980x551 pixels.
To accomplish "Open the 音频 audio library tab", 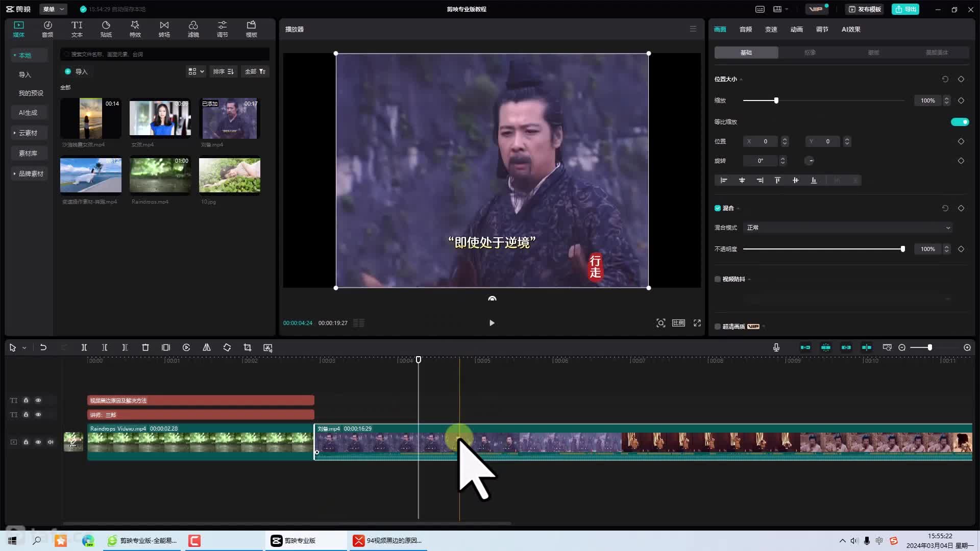I will [47, 29].
